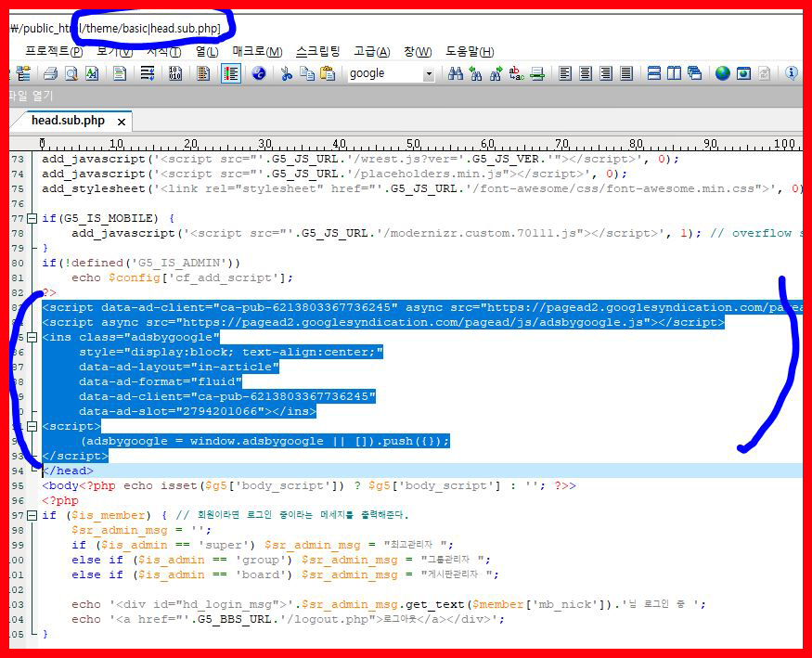Screen dimensions: 812x658
Task: Click the Copy icon in the toolbar
Action: click(307, 73)
